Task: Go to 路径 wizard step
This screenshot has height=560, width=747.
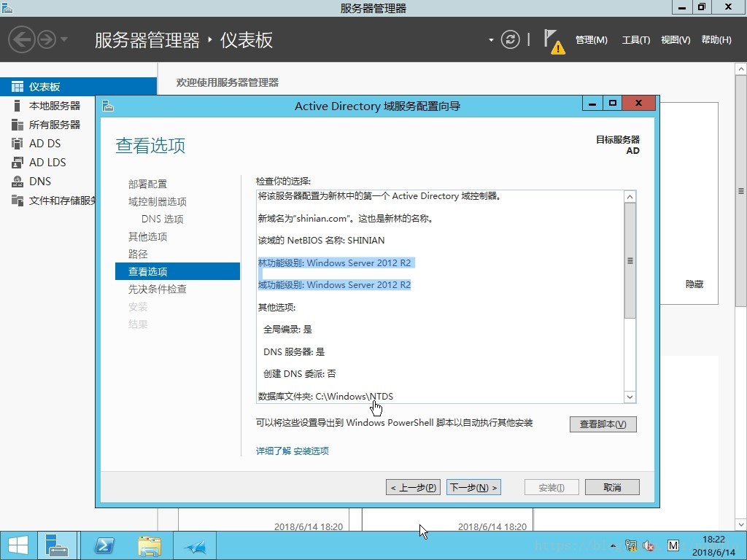Action: pos(138,254)
